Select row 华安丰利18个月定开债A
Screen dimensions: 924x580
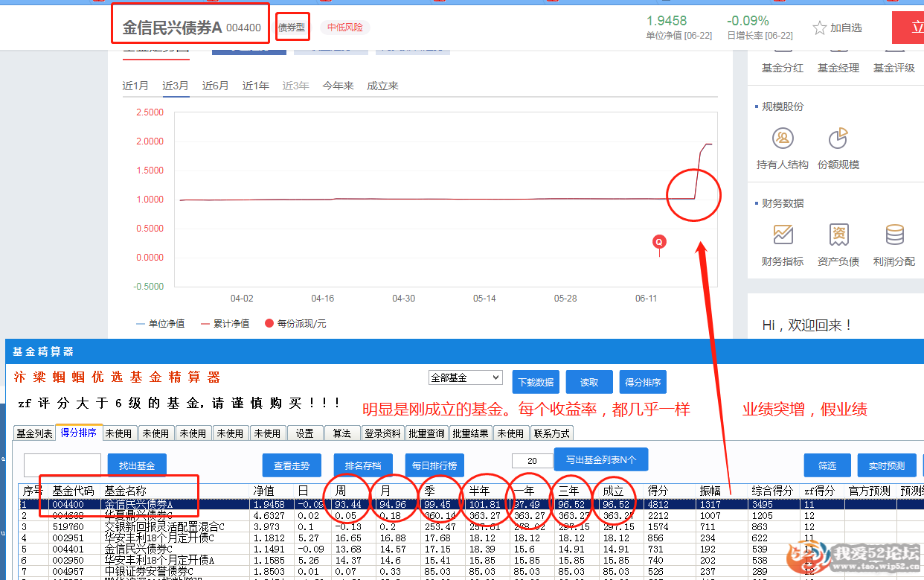[472, 559]
